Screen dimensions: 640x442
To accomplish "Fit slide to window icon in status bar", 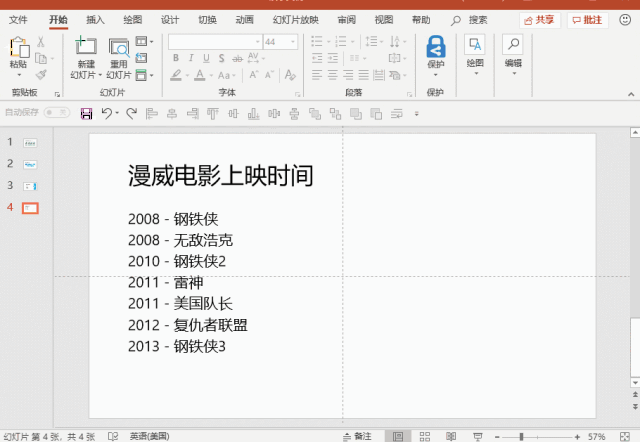I will pyautogui.click(x=624, y=436).
